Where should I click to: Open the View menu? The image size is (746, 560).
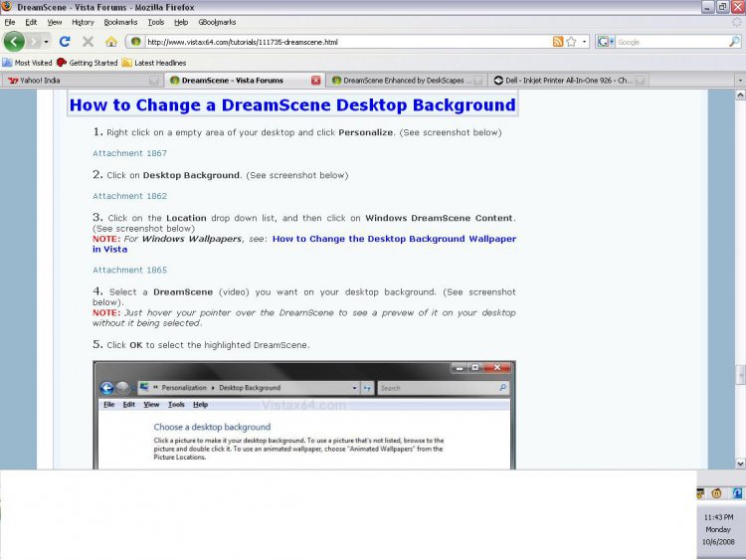tap(55, 22)
